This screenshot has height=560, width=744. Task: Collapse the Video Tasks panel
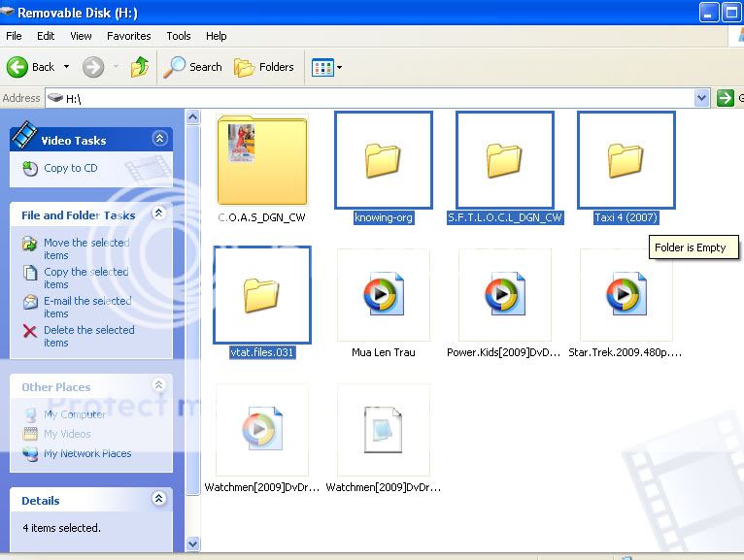(159, 139)
